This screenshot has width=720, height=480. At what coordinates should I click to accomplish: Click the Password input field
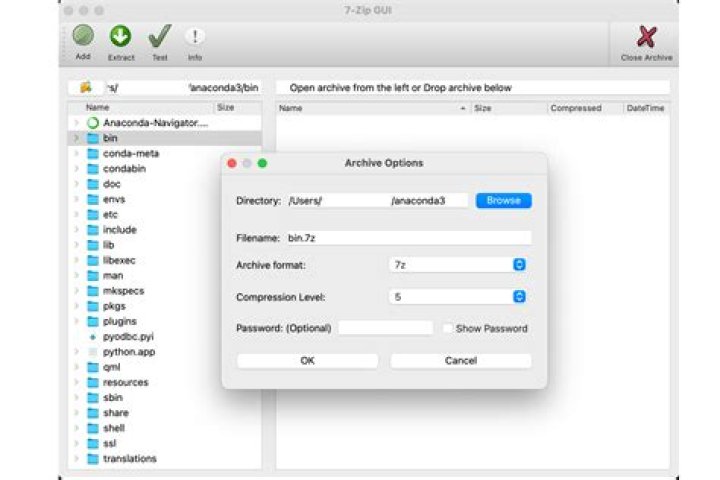click(386, 328)
